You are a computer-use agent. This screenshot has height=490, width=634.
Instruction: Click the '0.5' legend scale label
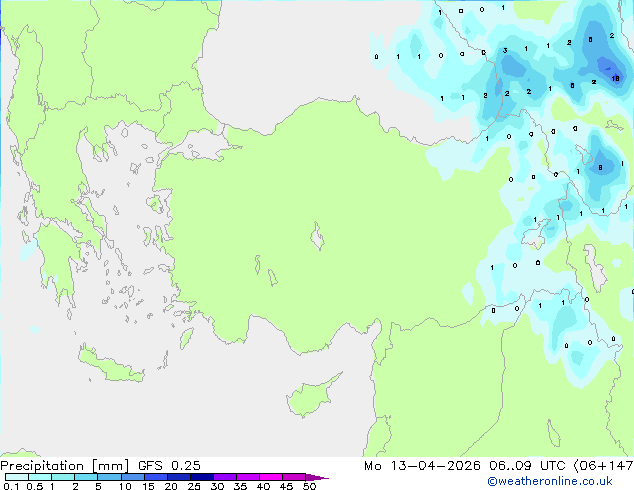point(35,486)
